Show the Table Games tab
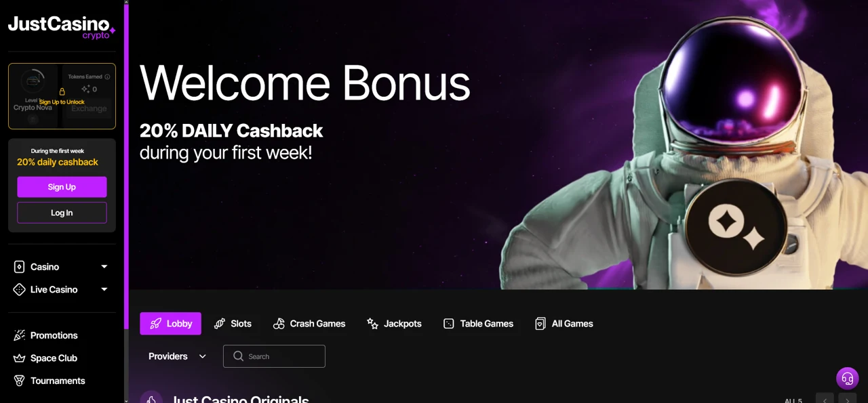 point(478,324)
